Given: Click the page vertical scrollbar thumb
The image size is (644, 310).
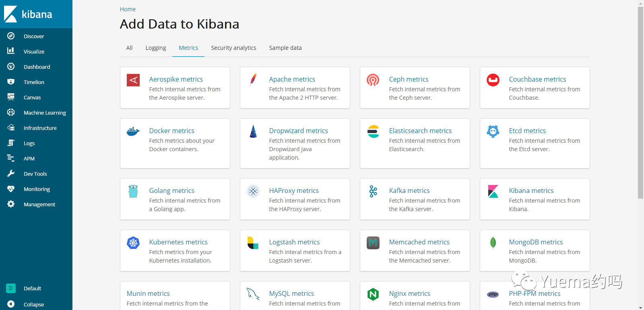Looking at the screenshot, I should click(x=640, y=103).
